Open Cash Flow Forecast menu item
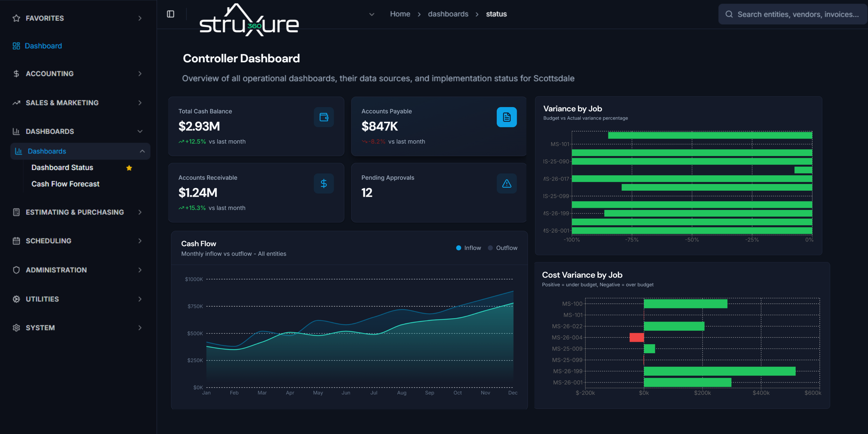Screen dimensions: 868x434 point(65,184)
